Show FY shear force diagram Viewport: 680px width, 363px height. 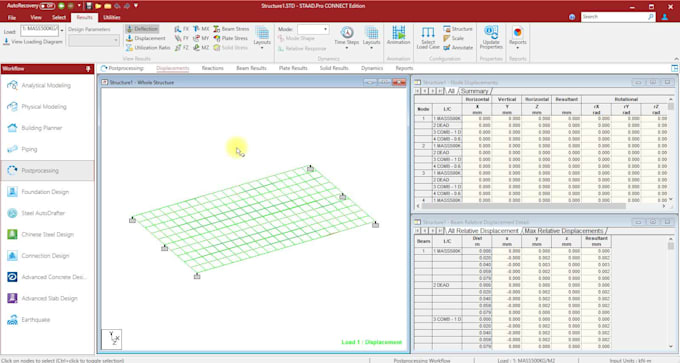182,38
